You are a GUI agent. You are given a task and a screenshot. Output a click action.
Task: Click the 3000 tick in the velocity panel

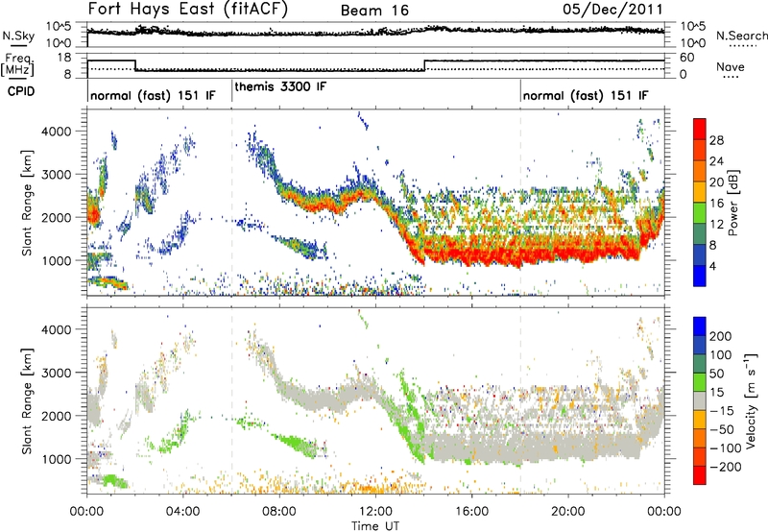56,373
